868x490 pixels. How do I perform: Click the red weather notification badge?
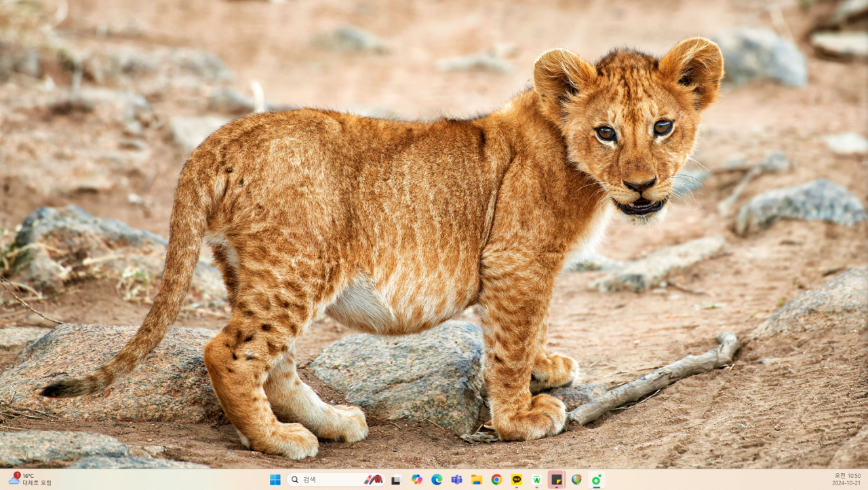click(17, 475)
